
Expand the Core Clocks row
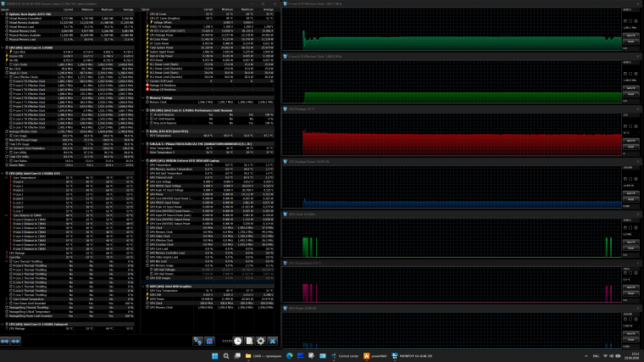[7, 64]
